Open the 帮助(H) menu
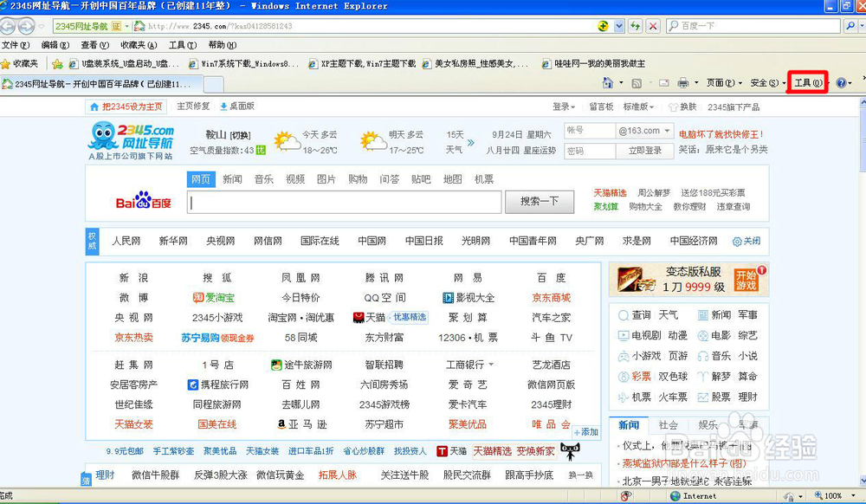The image size is (866, 504). click(222, 45)
